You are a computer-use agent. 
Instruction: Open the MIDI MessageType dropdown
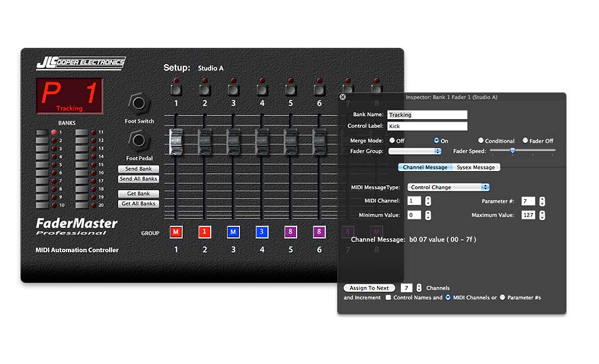pyautogui.click(x=449, y=187)
